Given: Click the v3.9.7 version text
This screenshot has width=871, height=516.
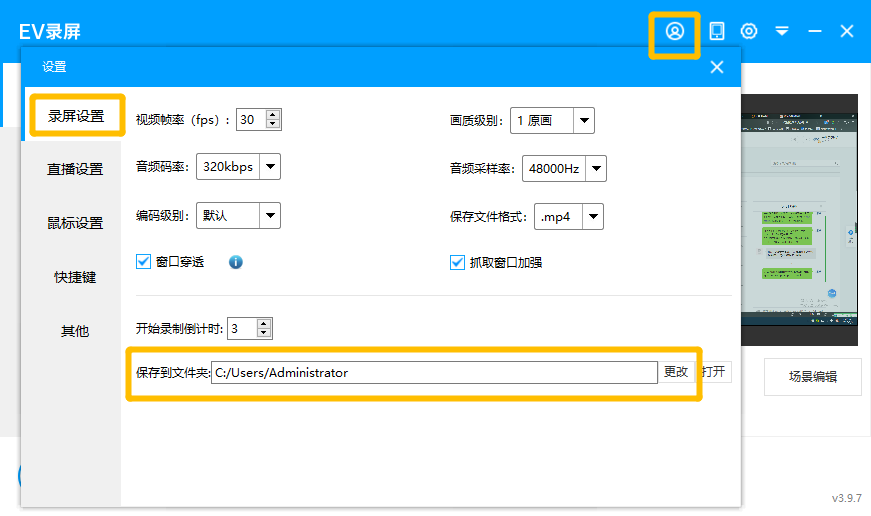Looking at the screenshot, I should coord(847,498).
